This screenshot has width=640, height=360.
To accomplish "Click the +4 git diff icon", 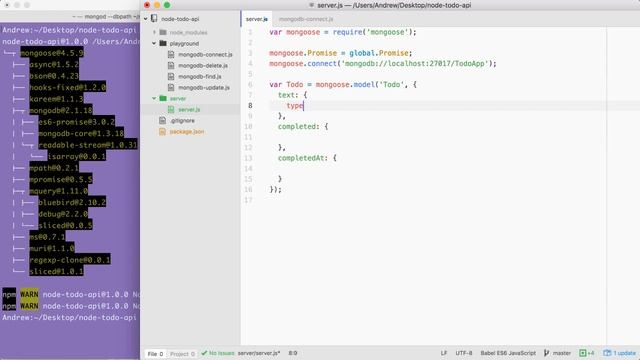I will [x=582, y=353].
